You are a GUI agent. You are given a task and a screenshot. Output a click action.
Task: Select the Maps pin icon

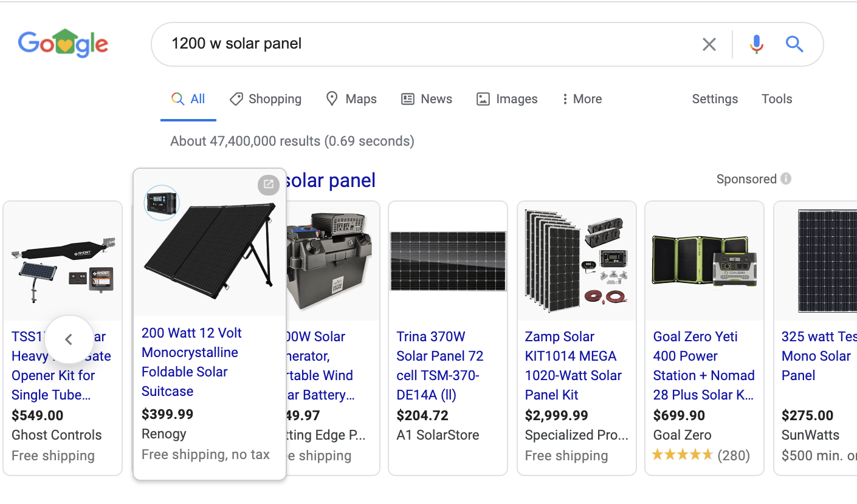point(332,98)
